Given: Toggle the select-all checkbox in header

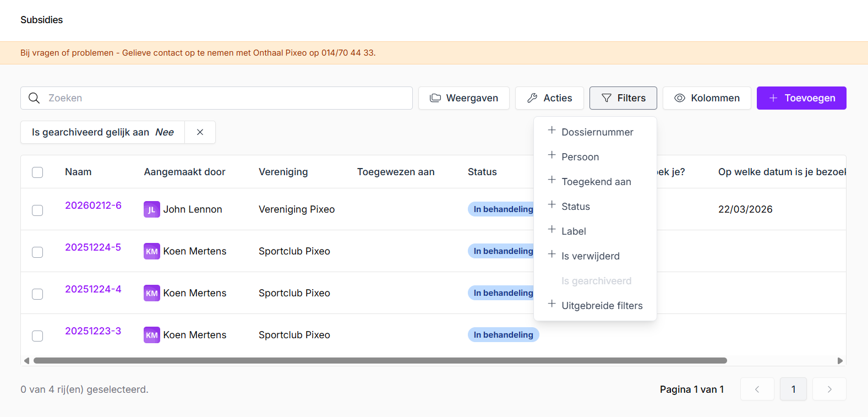Looking at the screenshot, I should point(37,172).
